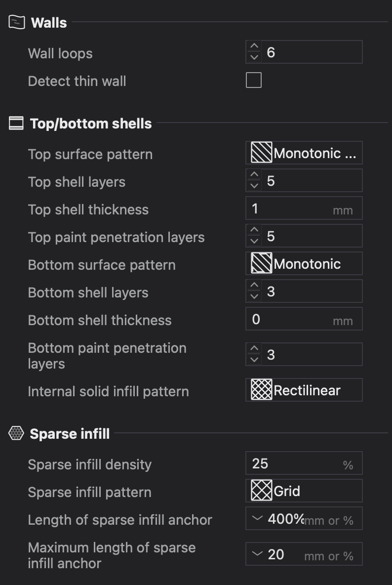The image size is (392, 585).
Task: Increase Bottom shell layers with up arrow
Action: coord(254,286)
